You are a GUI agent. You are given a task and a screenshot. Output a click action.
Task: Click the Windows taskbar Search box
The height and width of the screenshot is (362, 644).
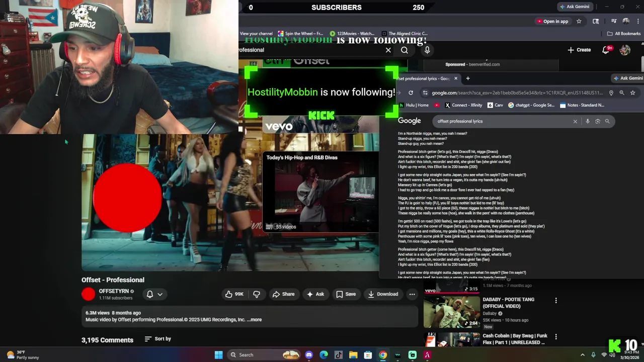pyautogui.click(x=265, y=355)
